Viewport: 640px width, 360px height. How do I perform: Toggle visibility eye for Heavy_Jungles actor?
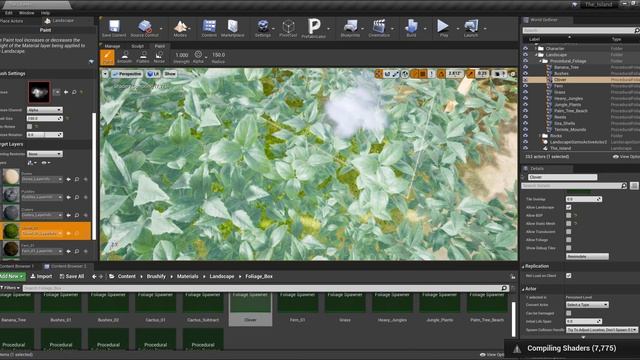(525, 98)
